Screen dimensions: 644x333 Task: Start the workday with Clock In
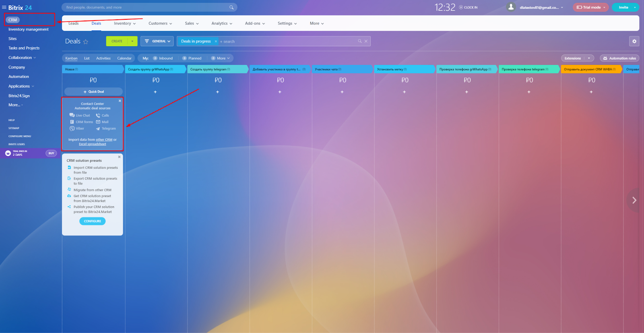click(468, 7)
